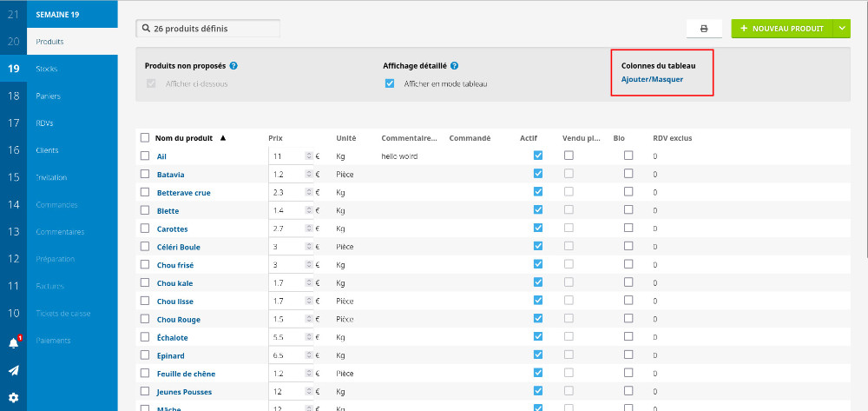Viewport: 868px width, 411px height.
Task: Open the Stocks menu item
Action: click(48, 69)
